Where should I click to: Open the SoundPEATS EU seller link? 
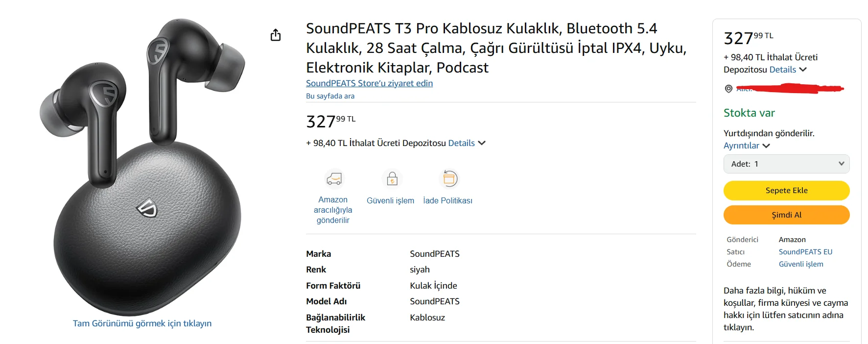805,252
